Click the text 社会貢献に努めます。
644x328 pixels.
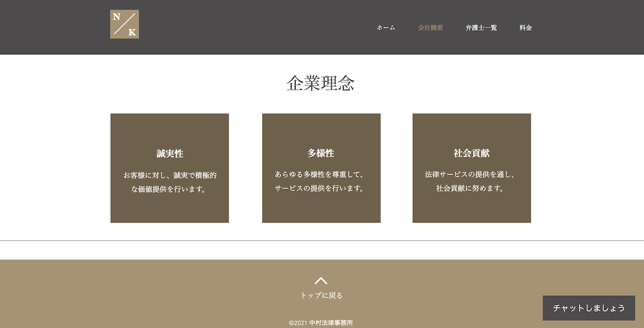470,188
